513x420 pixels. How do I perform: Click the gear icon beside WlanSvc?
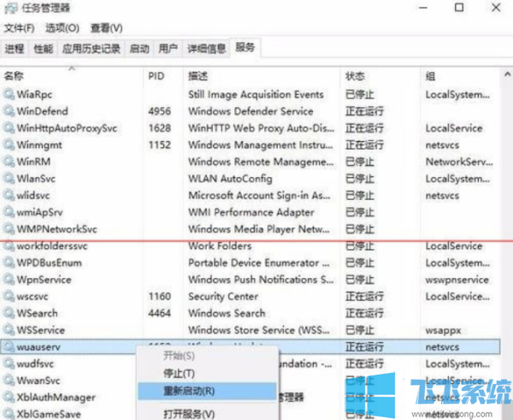(x=9, y=179)
